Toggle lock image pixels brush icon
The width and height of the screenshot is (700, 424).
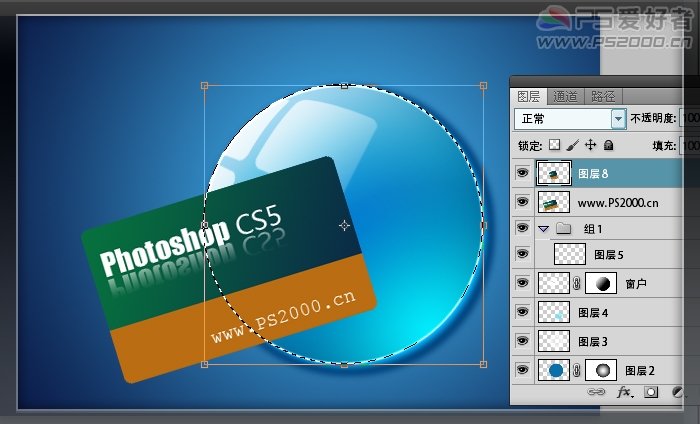click(572, 145)
